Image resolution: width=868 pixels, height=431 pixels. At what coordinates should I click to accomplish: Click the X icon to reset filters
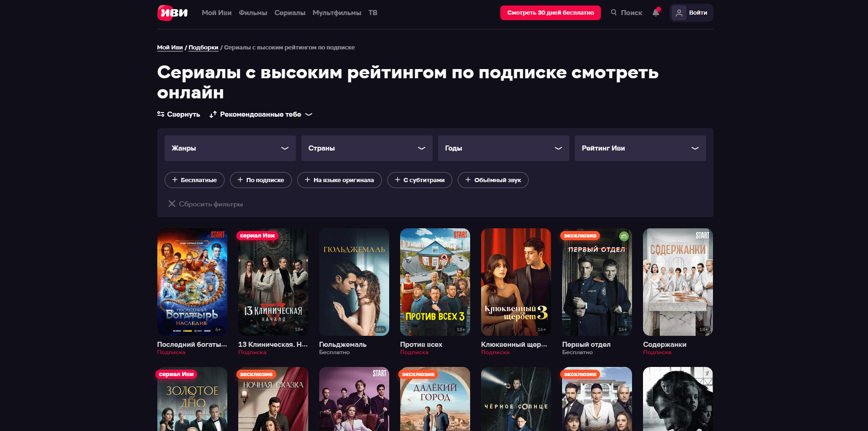coord(172,204)
